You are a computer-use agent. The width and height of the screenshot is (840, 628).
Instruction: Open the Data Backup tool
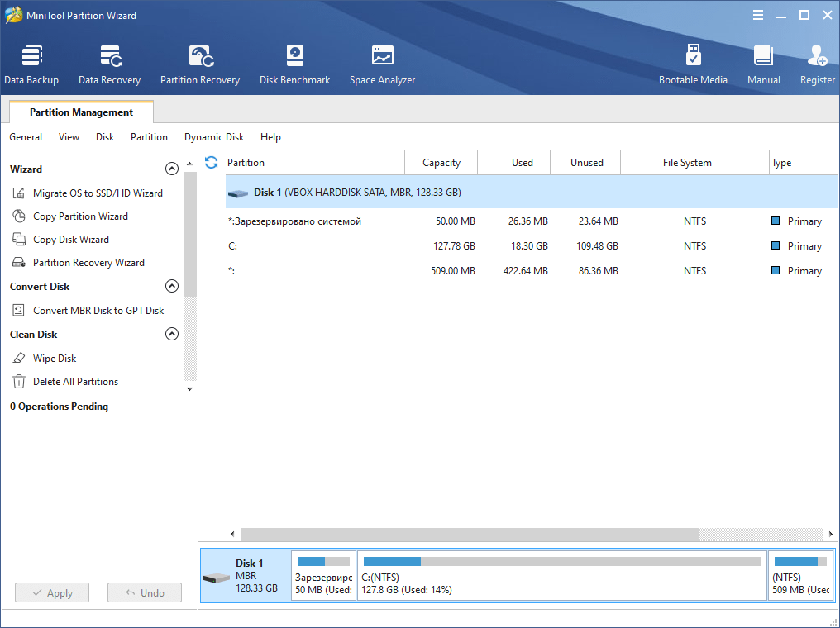tap(31, 64)
